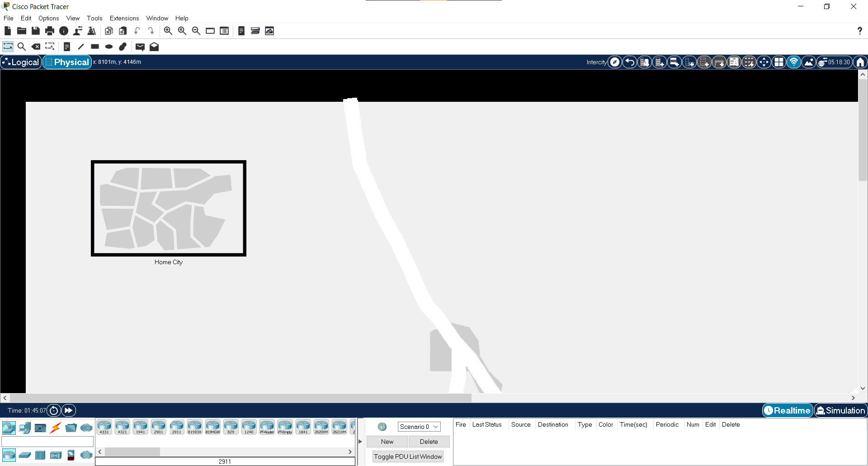Save the project with floppy disk icon

pos(36,31)
